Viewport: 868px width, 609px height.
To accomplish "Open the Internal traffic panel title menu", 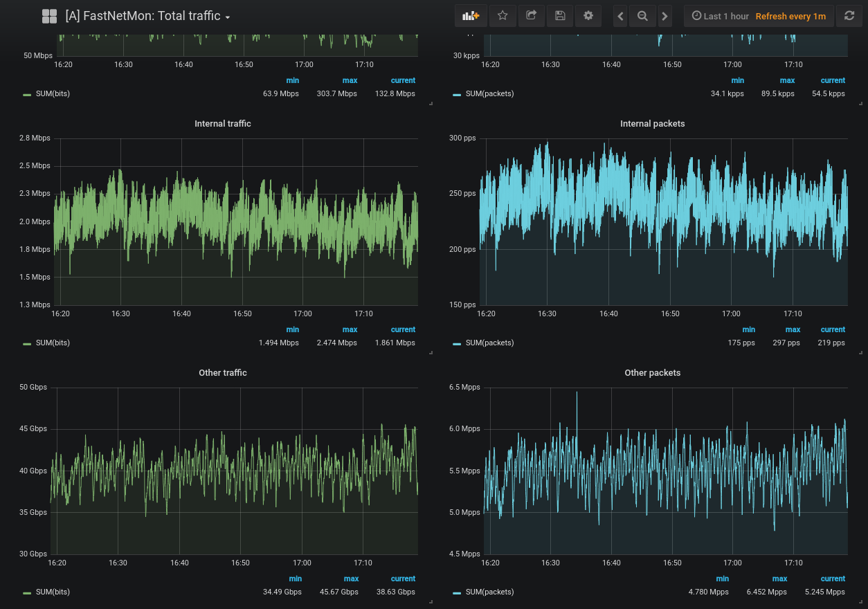I will [222, 124].
